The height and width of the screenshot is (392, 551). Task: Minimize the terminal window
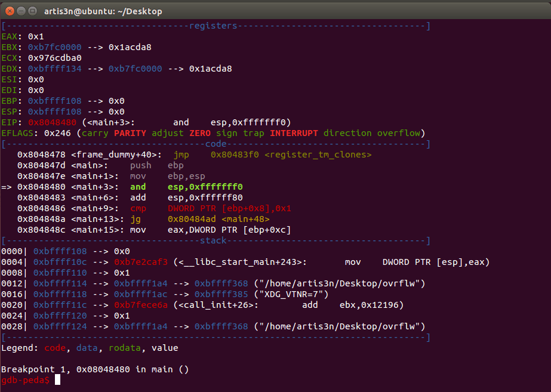21,11
